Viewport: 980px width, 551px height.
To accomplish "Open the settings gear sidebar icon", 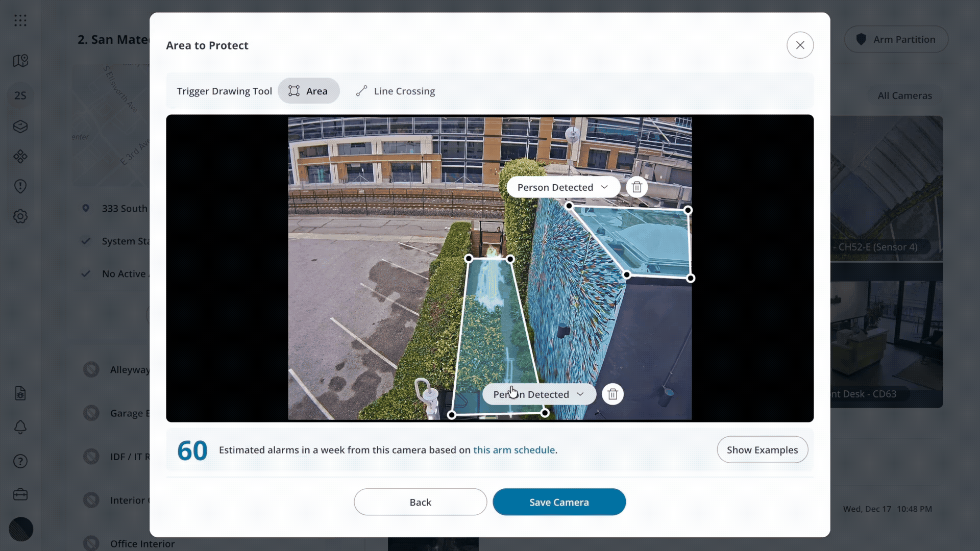I will tap(20, 216).
